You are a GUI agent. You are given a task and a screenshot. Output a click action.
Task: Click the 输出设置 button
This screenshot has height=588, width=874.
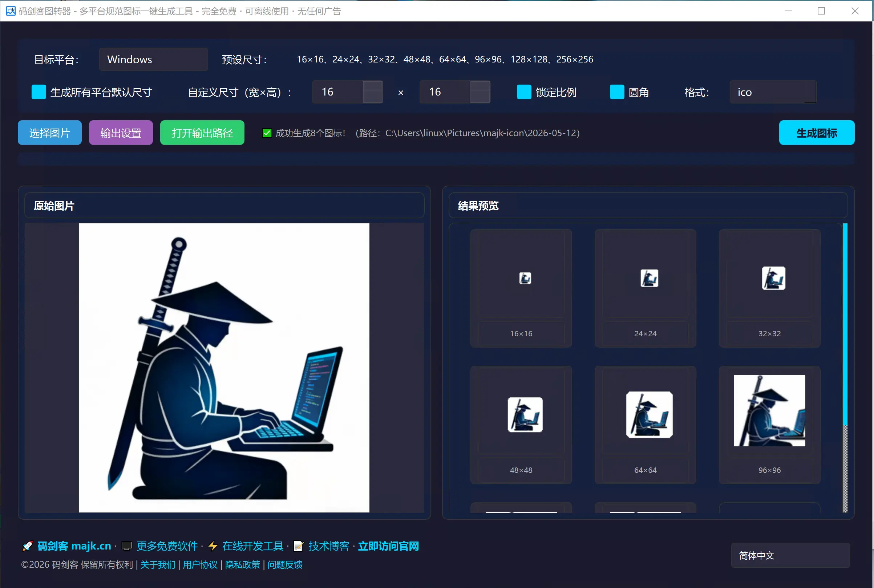coord(121,133)
